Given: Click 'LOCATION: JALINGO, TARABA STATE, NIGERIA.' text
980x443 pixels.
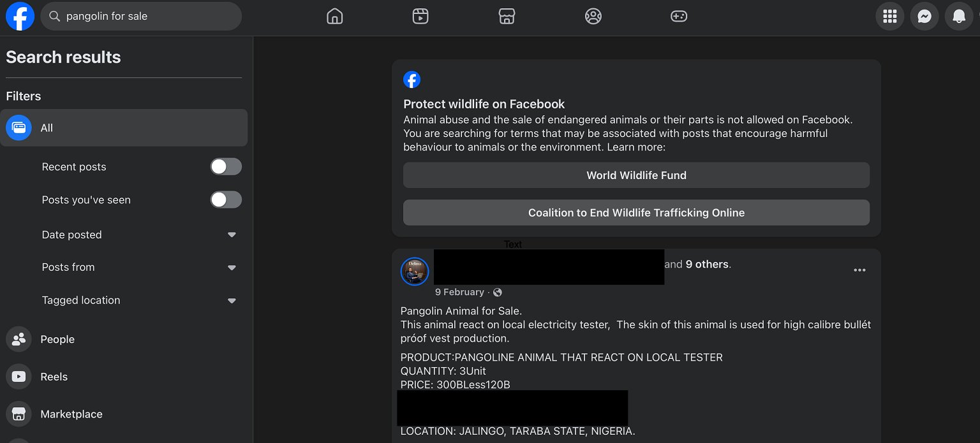Looking at the screenshot, I should pyautogui.click(x=518, y=432).
